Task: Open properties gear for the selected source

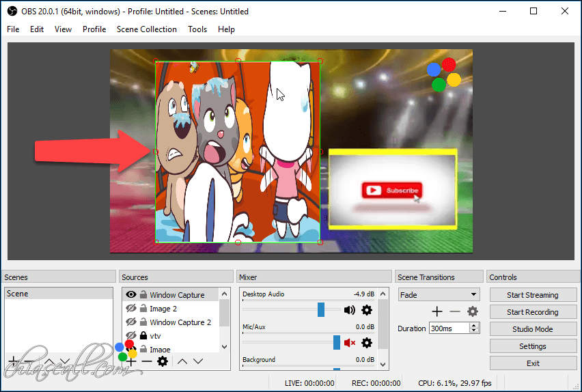Action: (x=163, y=361)
